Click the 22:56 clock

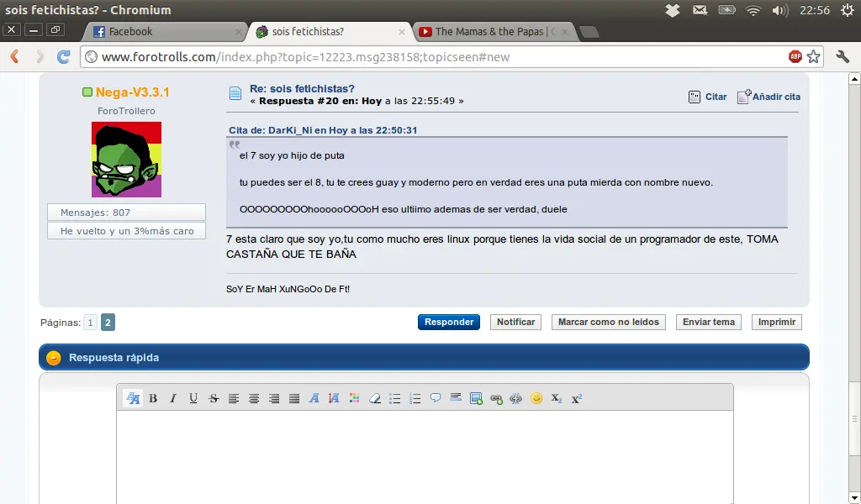click(x=814, y=10)
